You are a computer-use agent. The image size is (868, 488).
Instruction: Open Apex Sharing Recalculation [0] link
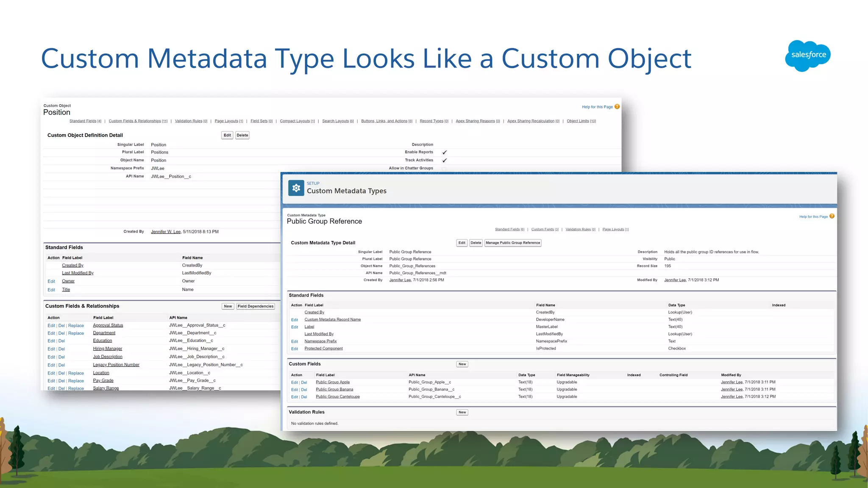click(533, 121)
